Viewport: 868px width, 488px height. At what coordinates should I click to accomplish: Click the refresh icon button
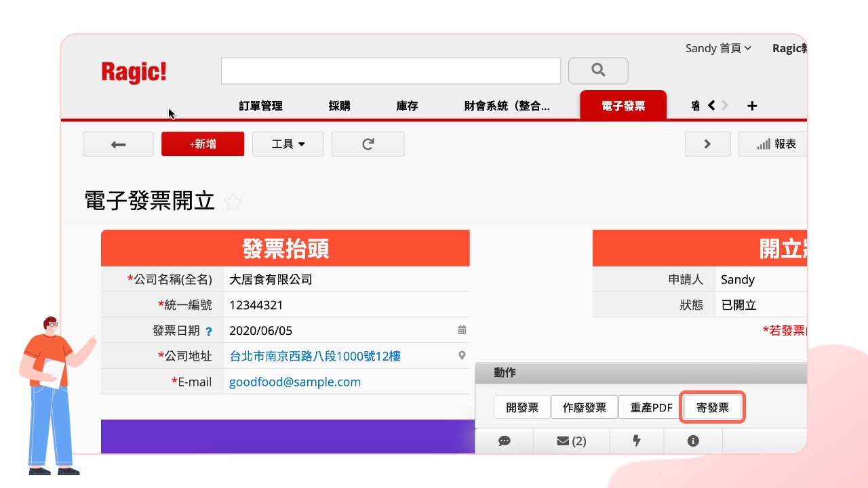368,144
